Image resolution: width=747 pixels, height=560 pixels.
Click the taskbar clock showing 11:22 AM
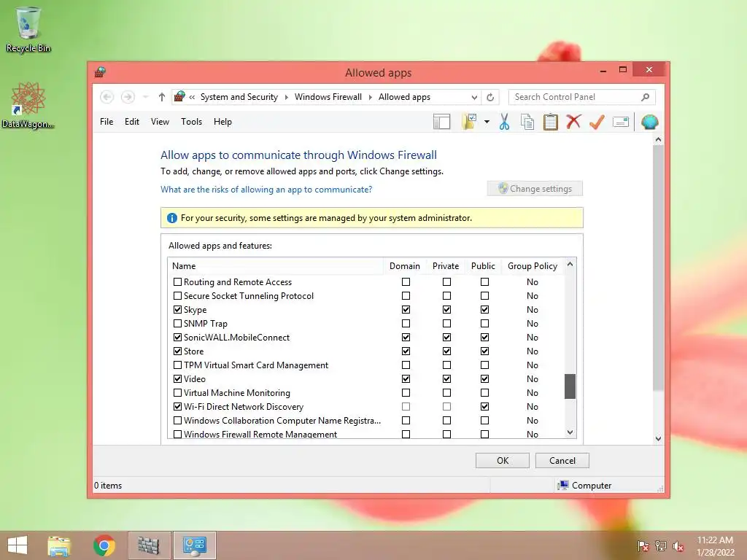pyautogui.click(x=715, y=546)
